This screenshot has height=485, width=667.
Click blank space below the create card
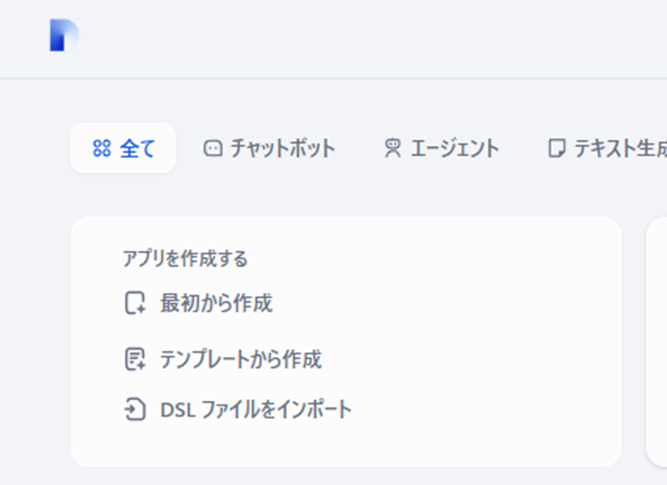340,476
